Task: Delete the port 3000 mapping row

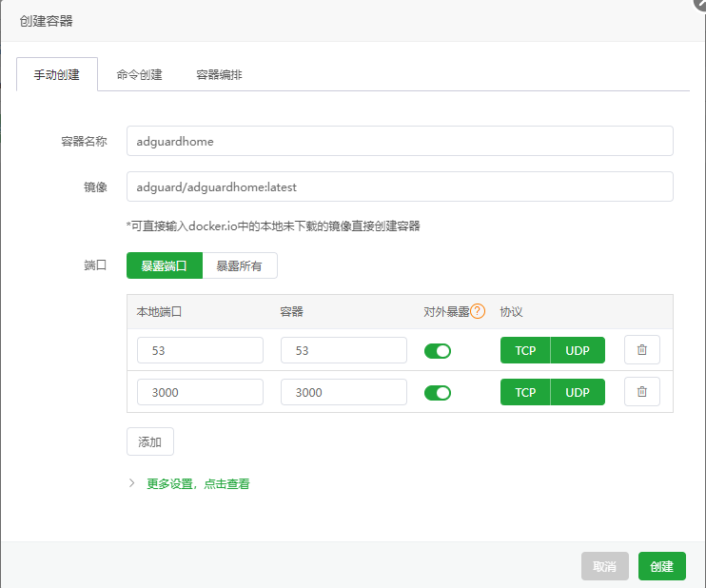Action: (x=641, y=392)
